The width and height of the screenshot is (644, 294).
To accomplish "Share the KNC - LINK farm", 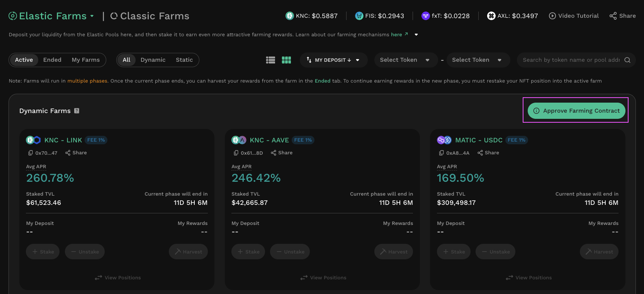I will tap(76, 153).
